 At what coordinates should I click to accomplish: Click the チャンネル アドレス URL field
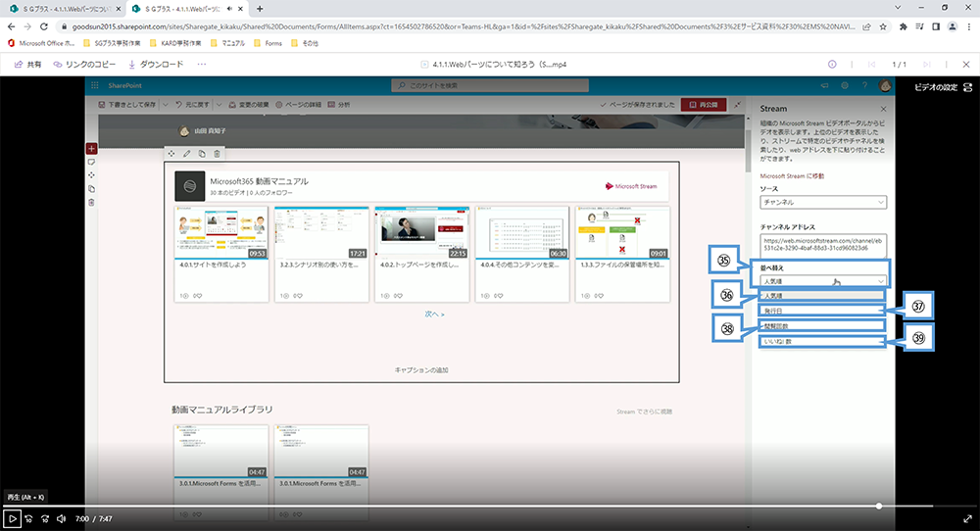pyautogui.click(x=823, y=245)
